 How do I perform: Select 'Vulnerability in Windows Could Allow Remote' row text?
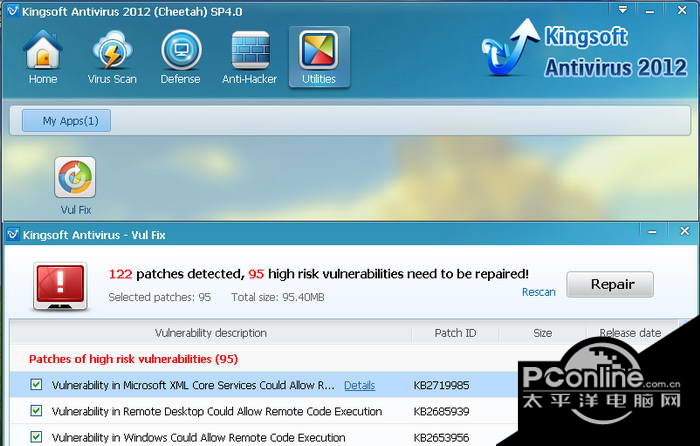point(199,438)
